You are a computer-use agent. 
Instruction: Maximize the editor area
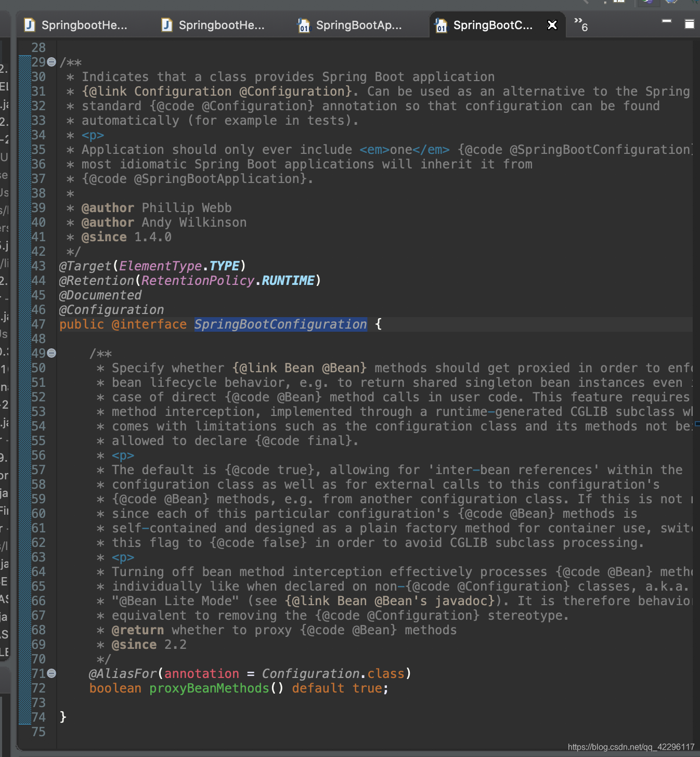coord(690,23)
